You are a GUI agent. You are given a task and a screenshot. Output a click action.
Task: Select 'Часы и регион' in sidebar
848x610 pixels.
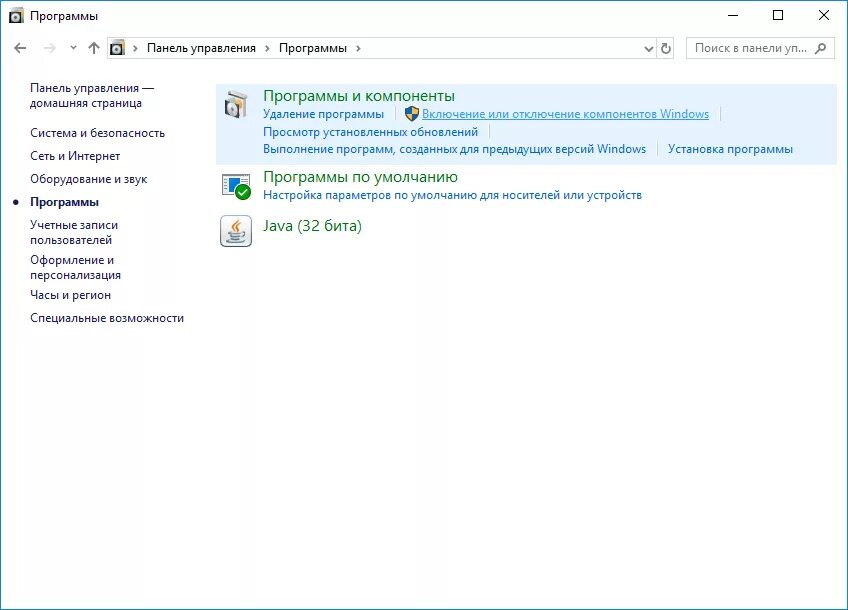70,295
